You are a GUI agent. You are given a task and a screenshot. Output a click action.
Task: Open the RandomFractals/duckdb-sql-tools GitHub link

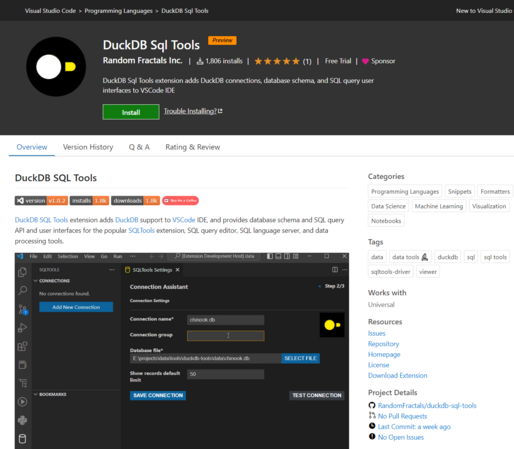tap(427, 405)
